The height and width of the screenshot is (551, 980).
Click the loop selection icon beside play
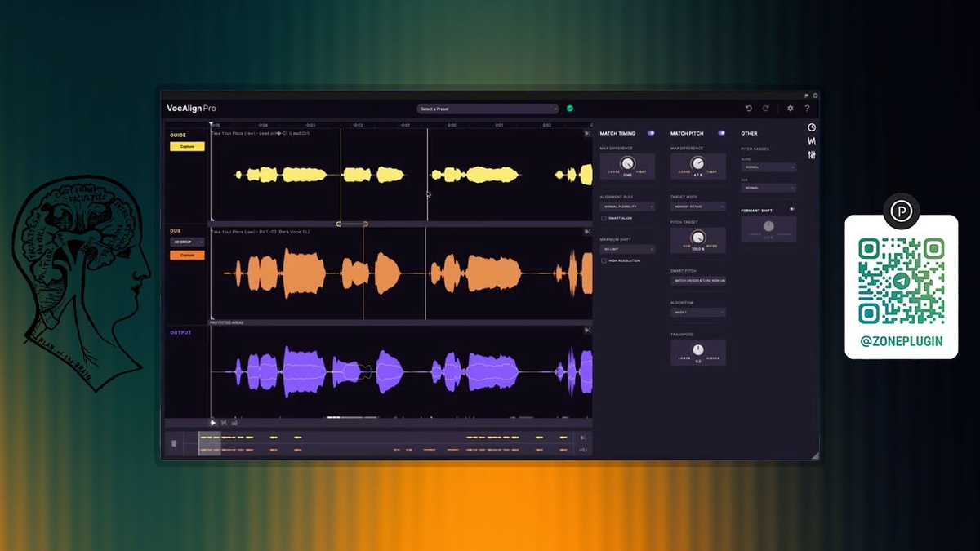point(224,423)
